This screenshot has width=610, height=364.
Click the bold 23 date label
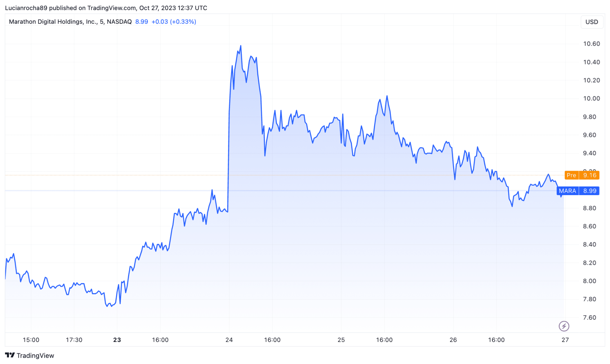117,340
